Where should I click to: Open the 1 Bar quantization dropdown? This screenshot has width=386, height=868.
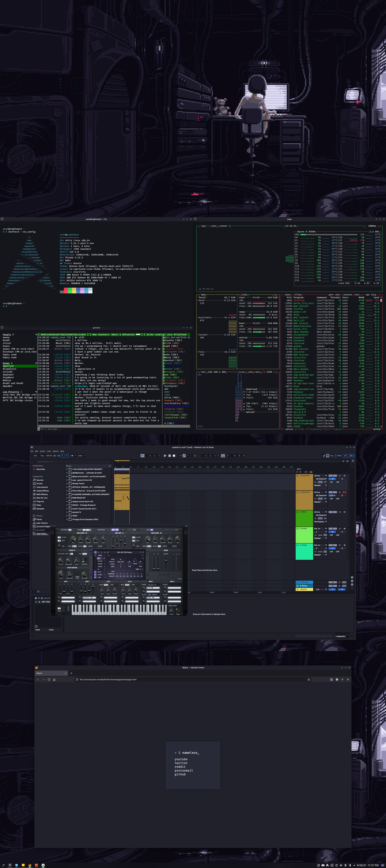pos(81,456)
